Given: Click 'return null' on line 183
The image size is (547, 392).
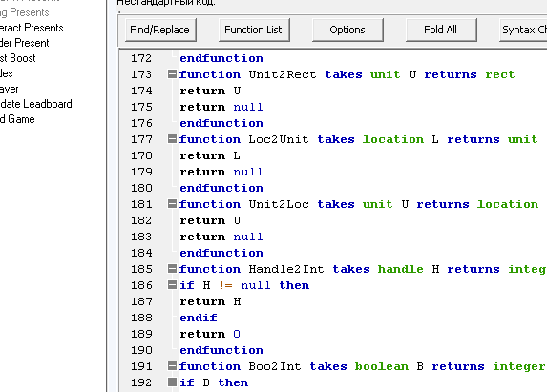Looking at the screenshot, I should [x=221, y=237].
